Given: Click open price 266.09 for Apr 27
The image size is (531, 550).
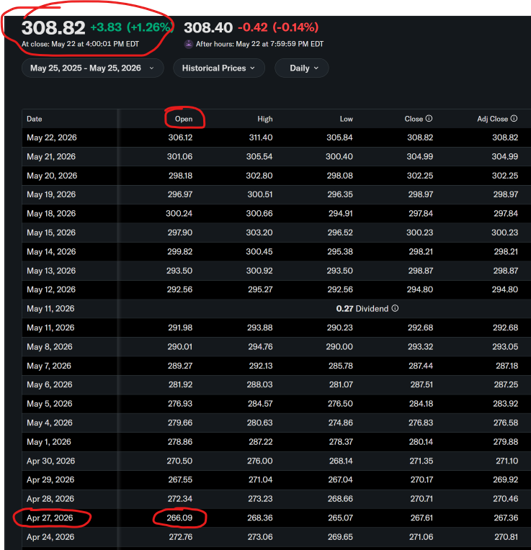Looking at the screenshot, I should tap(180, 518).
